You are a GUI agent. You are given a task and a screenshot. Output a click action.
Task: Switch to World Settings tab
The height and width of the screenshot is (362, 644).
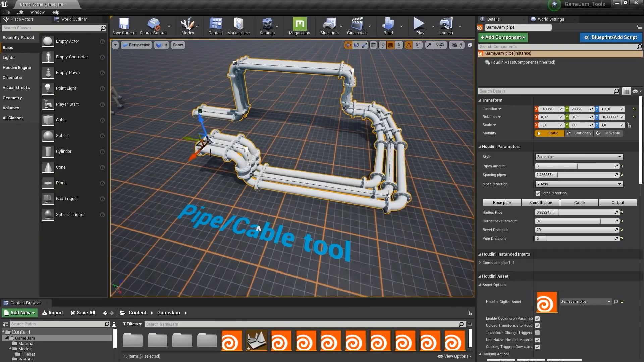click(550, 19)
